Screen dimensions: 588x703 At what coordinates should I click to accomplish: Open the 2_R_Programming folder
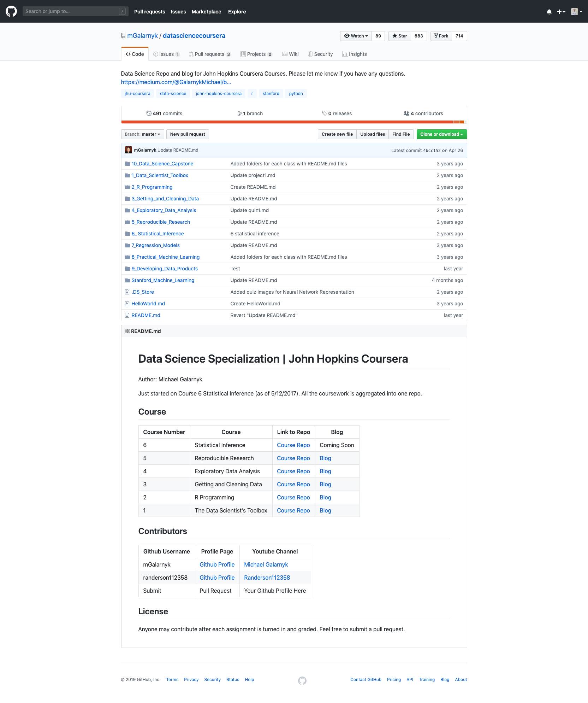pos(152,187)
